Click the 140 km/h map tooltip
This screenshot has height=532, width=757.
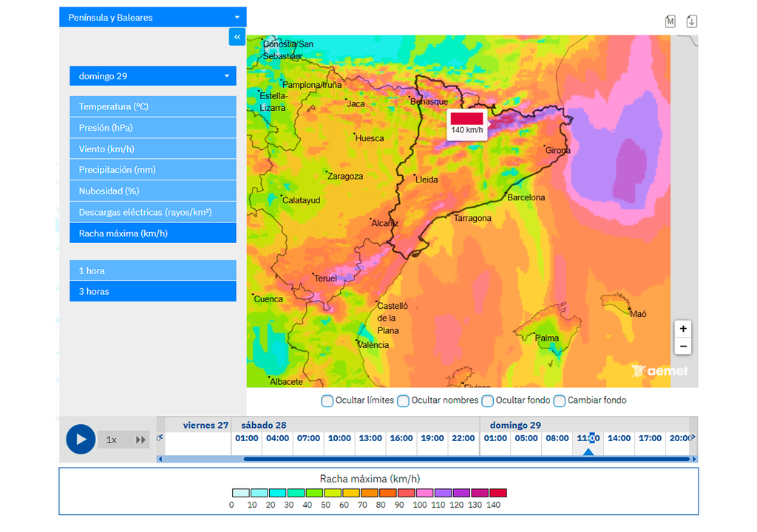(x=467, y=125)
